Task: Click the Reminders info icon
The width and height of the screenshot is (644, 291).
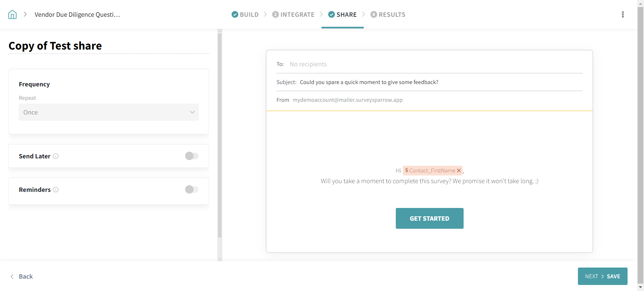Action: (56, 190)
